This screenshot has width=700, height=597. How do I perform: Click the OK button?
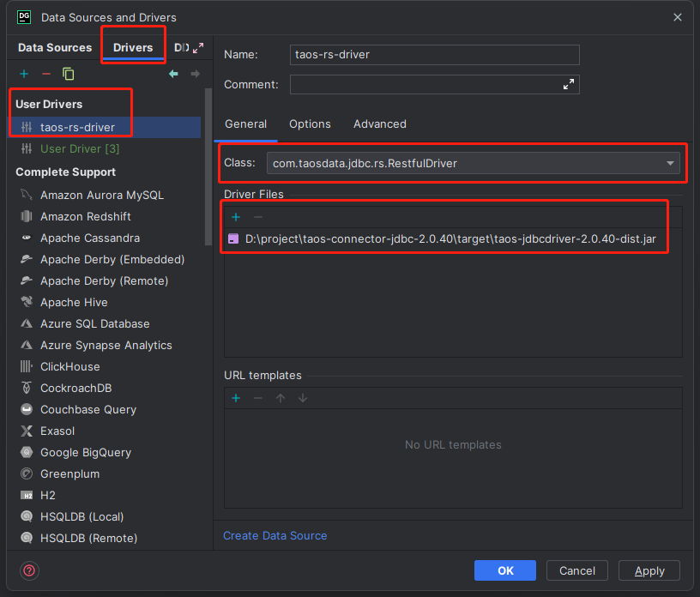[x=505, y=570]
